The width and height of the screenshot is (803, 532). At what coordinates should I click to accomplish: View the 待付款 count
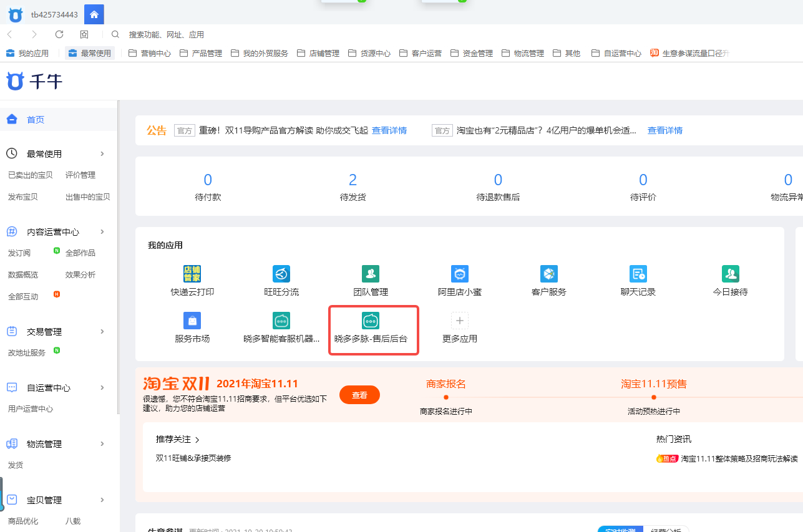point(208,180)
